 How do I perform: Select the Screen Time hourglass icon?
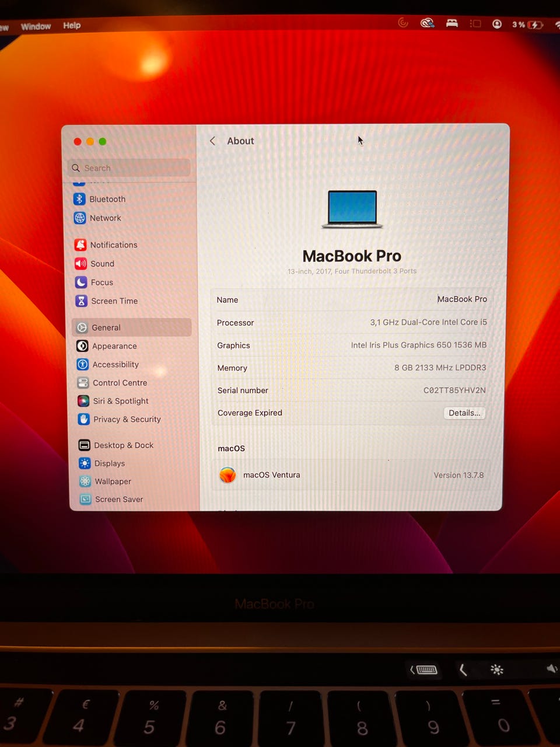coord(82,301)
